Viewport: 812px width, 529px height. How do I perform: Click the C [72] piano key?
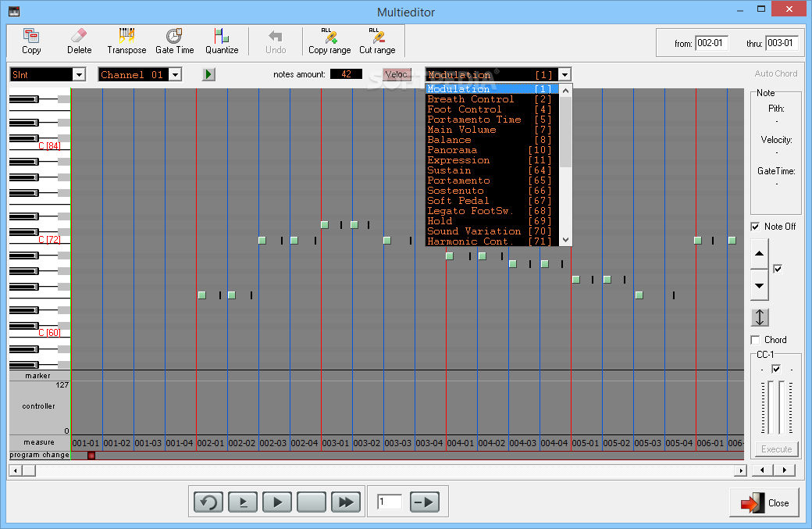click(x=49, y=239)
